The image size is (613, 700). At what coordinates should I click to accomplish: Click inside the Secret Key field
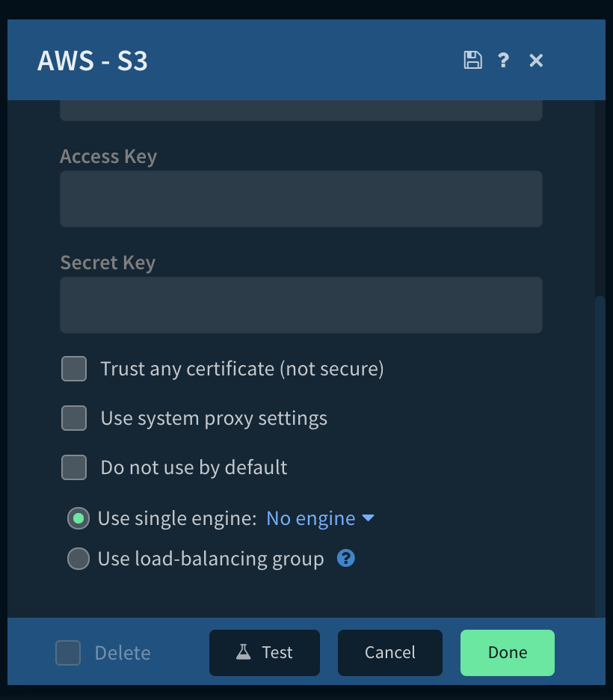coord(301,305)
